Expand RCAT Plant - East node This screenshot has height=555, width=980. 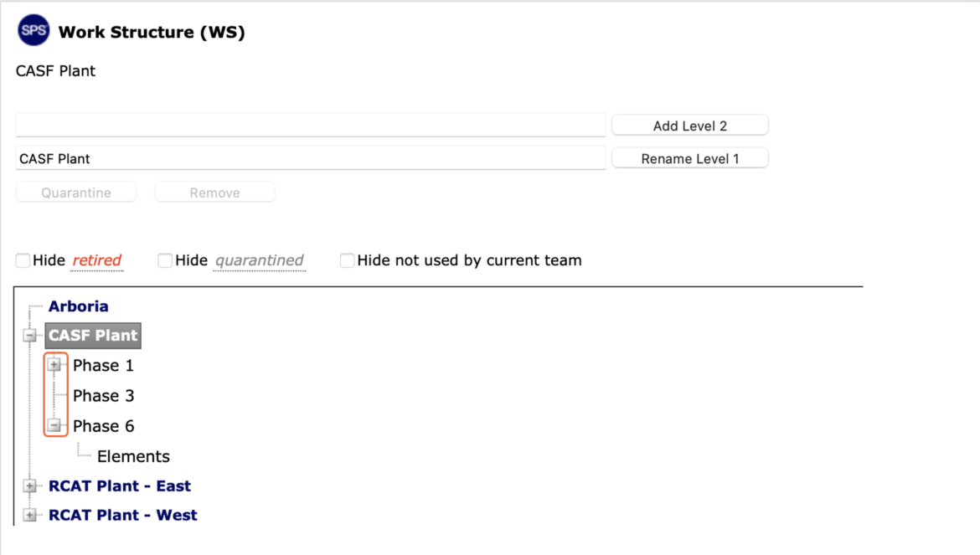[x=30, y=486]
